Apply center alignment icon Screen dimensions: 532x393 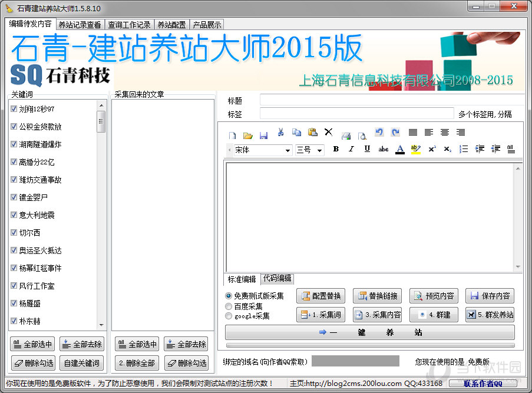tap(445, 132)
